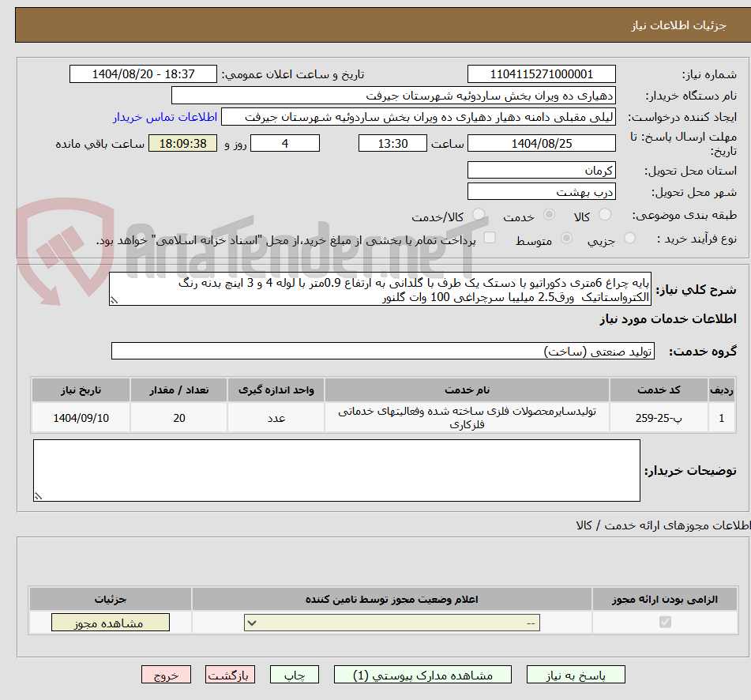Enable the treasury payment checkbox

pos(490,239)
